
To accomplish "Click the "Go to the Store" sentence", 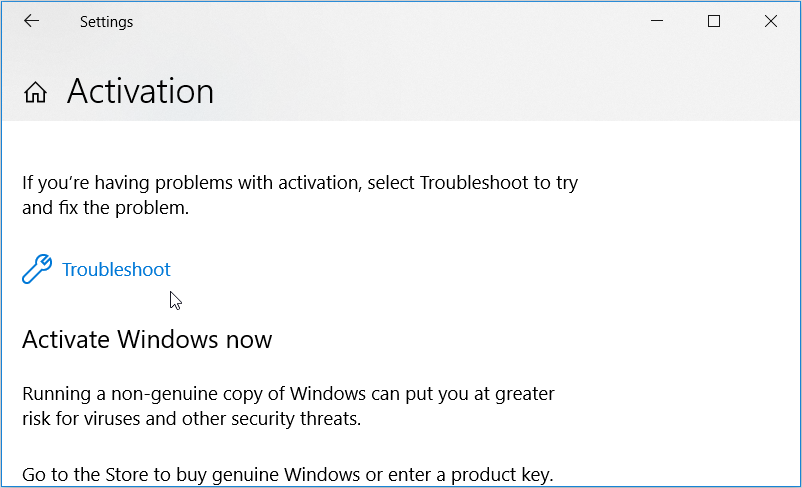I will (x=287, y=473).
